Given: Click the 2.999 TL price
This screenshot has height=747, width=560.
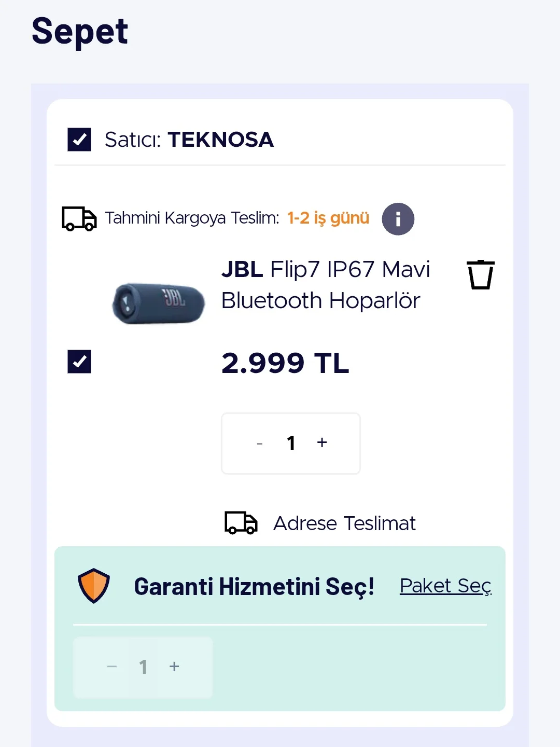Looking at the screenshot, I should coord(285,363).
